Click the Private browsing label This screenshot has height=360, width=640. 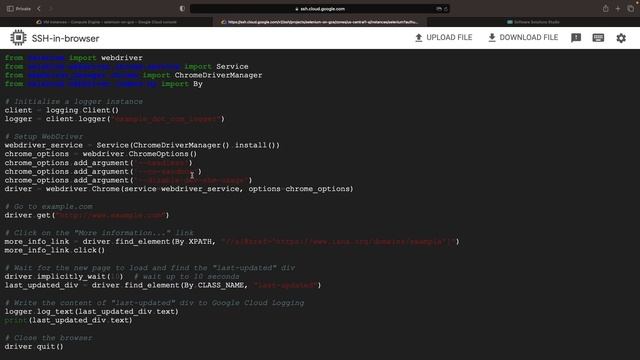(x=23, y=9)
